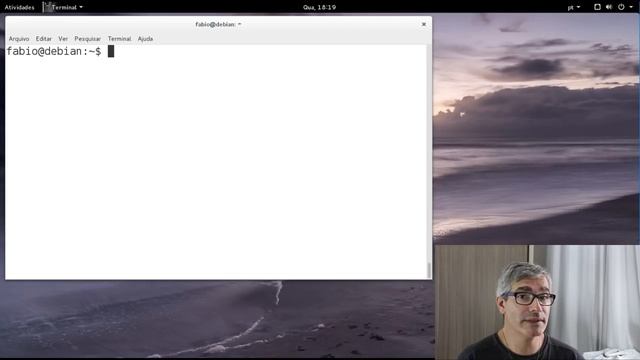Click the screen icon in system tray
Screen dimensions: 640x360
[x=597, y=7]
